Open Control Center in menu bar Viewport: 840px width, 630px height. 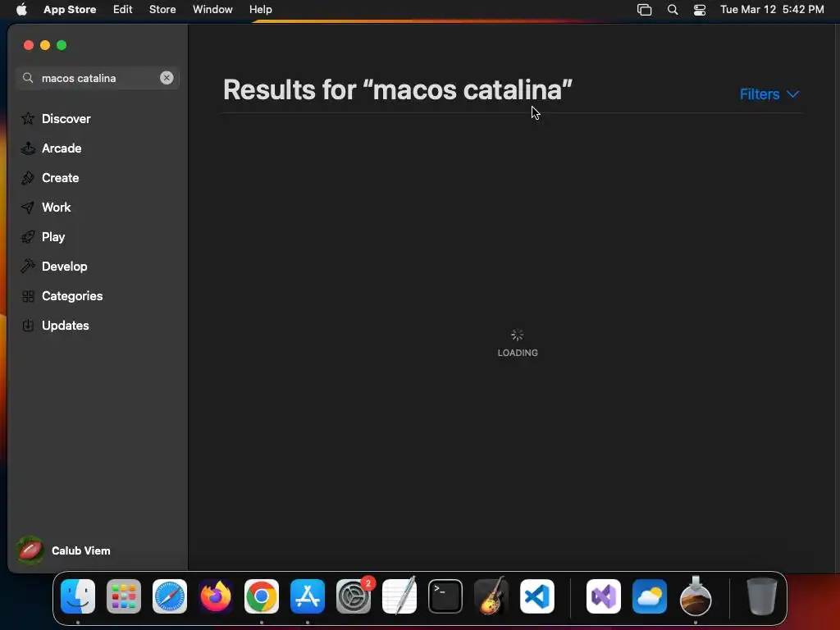click(x=700, y=10)
